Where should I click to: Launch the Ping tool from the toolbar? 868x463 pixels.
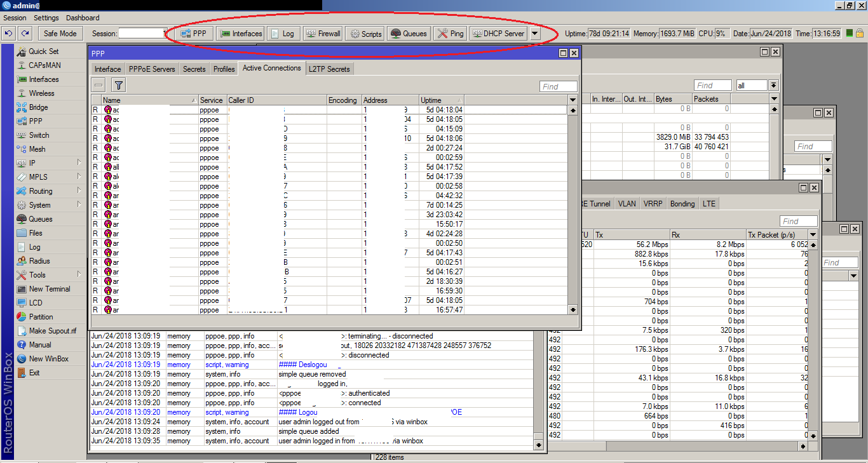coord(450,33)
